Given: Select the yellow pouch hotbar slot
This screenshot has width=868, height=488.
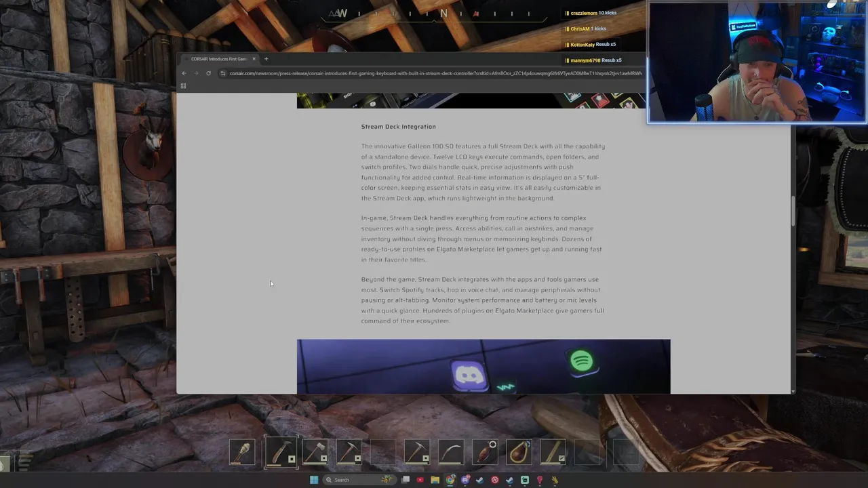Looking at the screenshot, I should [519, 452].
